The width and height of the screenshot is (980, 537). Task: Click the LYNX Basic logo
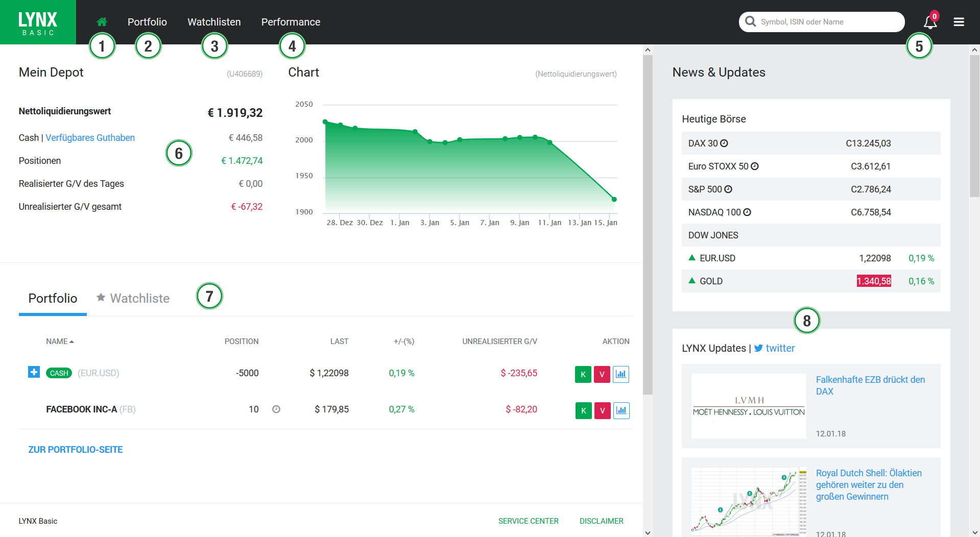pos(38,22)
